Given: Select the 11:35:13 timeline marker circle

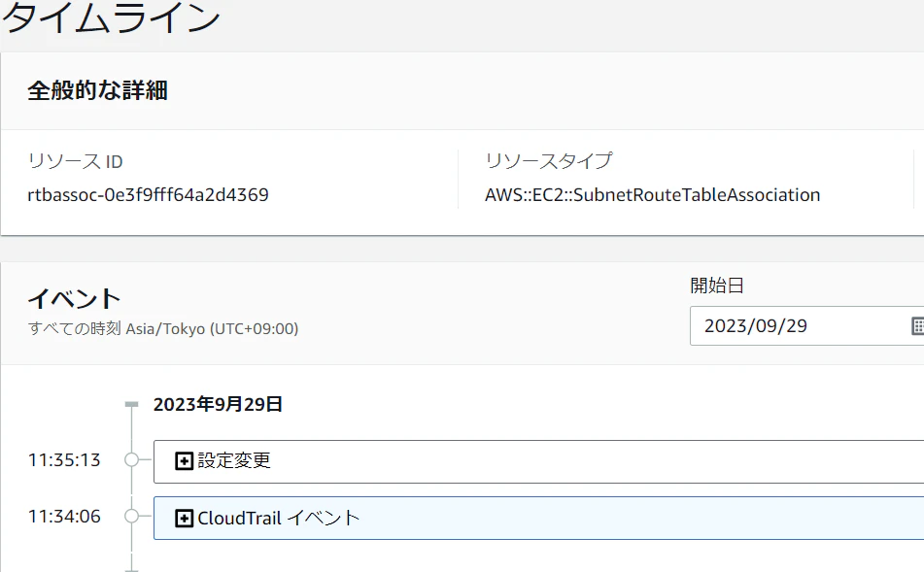Looking at the screenshot, I should [x=131, y=459].
